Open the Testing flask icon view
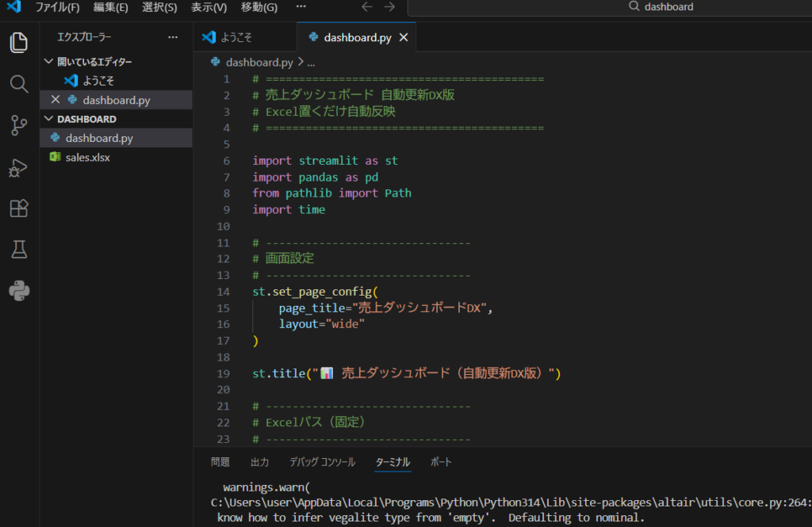The image size is (812, 527). [x=19, y=250]
